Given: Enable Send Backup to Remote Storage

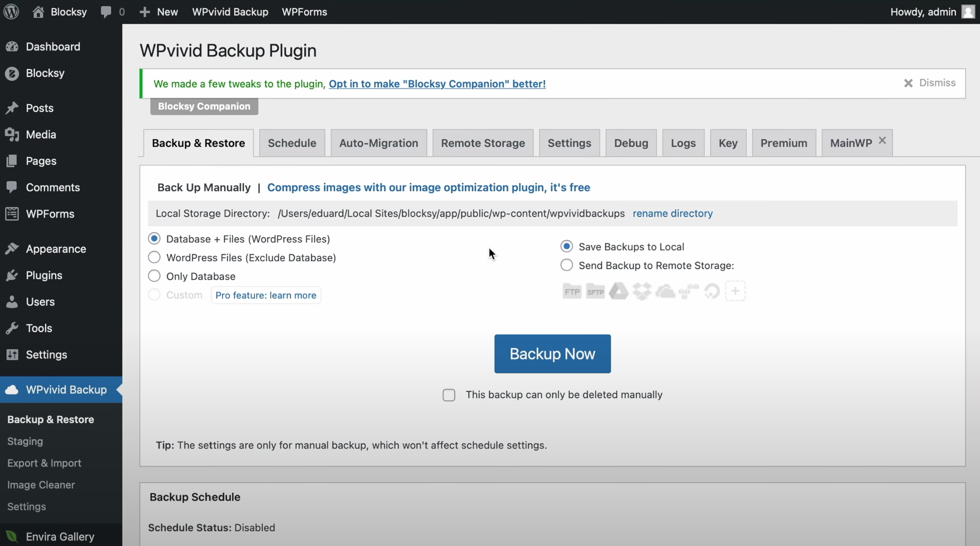Looking at the screenshot, I should pyautogui.click(x=567, y=265).
